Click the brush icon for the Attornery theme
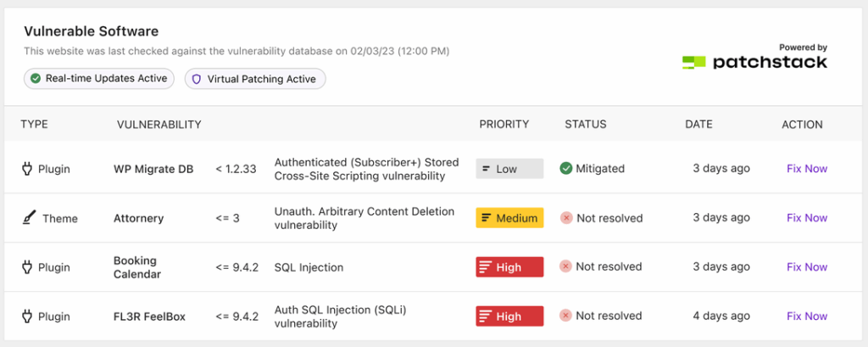The image size is (868, 347). pos(28,218)
